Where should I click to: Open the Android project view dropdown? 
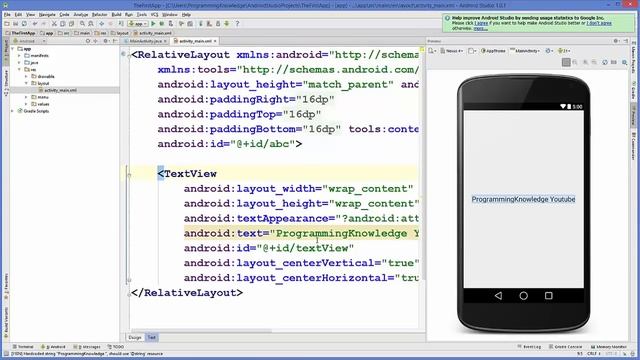(29, 41)
